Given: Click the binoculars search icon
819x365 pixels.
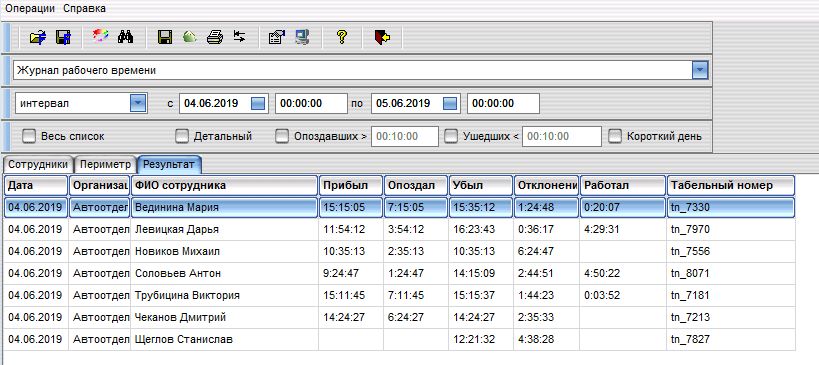Looking at the screenshot, I should click(x=125, y=37).
